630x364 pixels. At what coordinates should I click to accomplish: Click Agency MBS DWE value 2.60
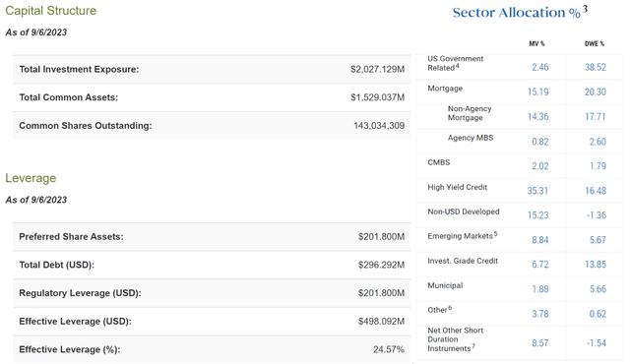click(x=598, y=142)
